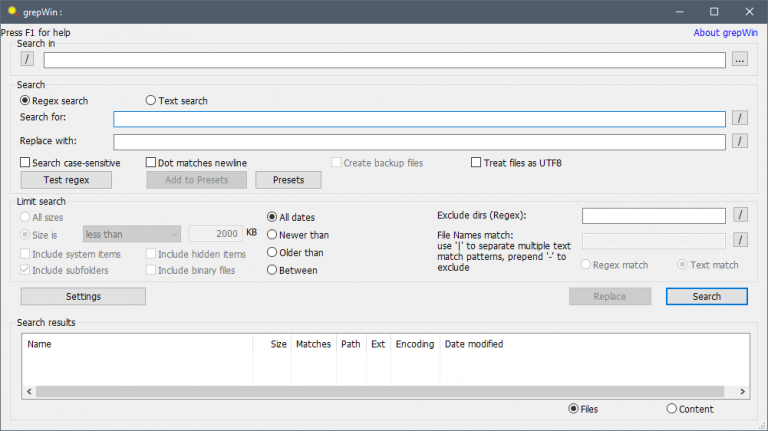The height and width of the screenshot is (431, 768).
Task: Expand the 'less than' size dropdown
Action: [131, 234]
